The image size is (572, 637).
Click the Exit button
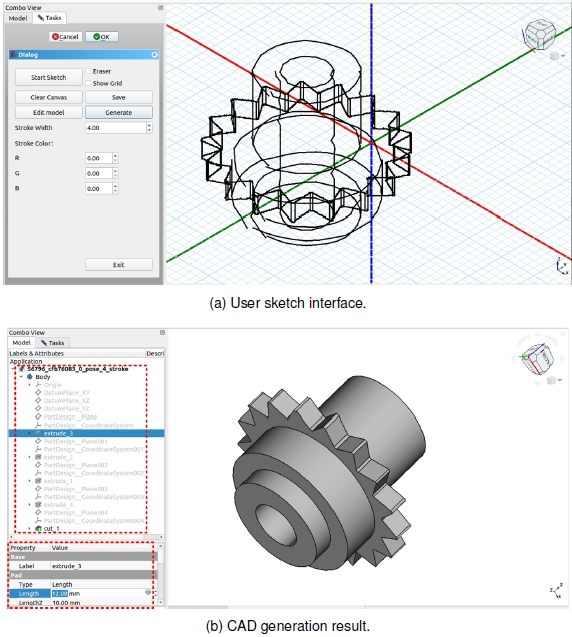119,265
